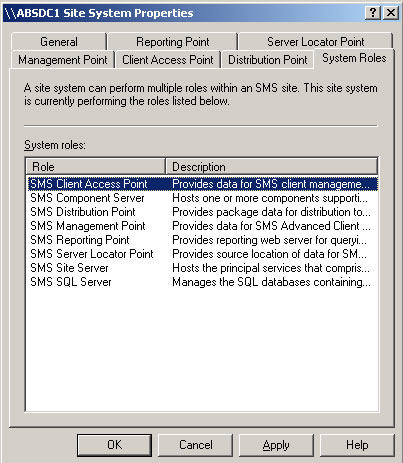
Task: Select the System Roles tab
Action: (x=354, y=58)
